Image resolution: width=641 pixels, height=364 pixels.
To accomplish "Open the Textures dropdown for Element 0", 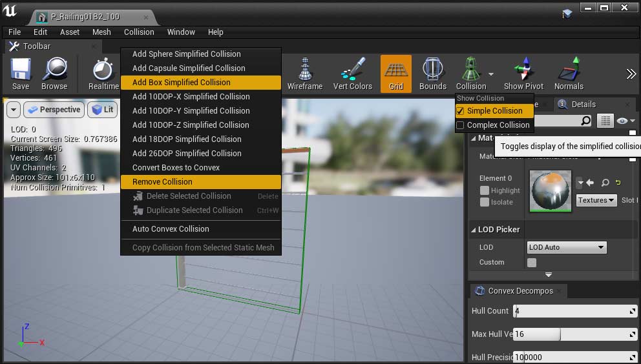I will (x=596, y=200).
